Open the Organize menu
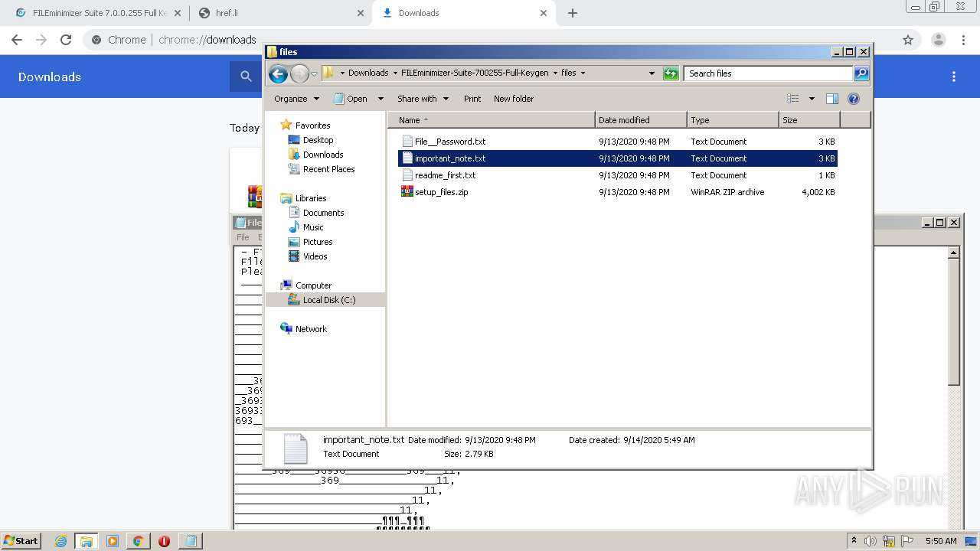980x551 pixels. (296, 99)
